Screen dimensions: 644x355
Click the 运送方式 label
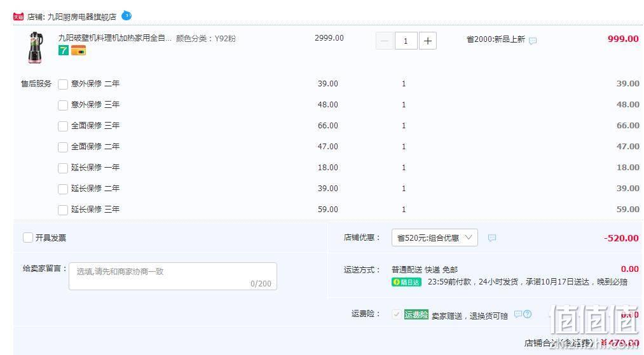tap(362, 270)
